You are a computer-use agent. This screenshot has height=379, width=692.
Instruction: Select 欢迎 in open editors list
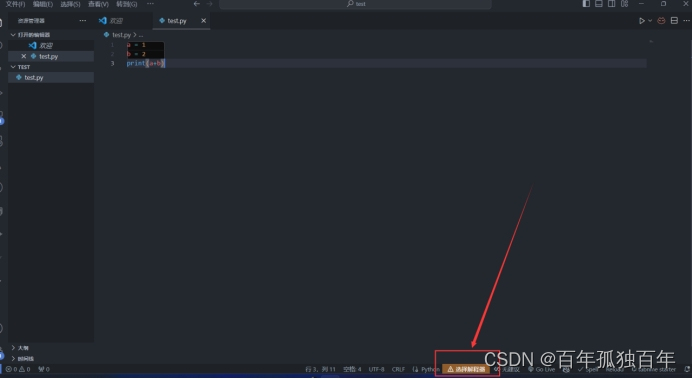[x=51, y=45]
